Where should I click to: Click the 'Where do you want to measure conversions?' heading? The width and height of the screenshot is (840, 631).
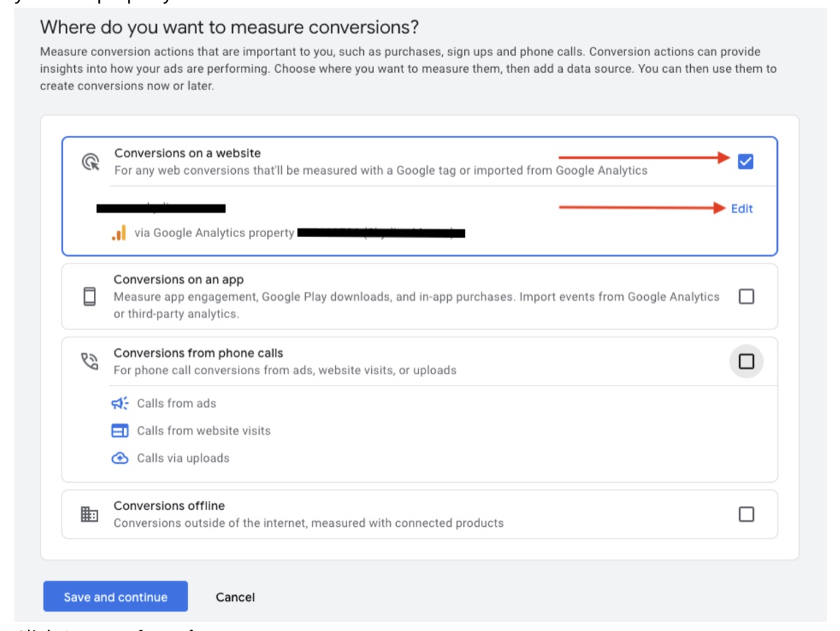pyautogui.click(x=230, y=27)
